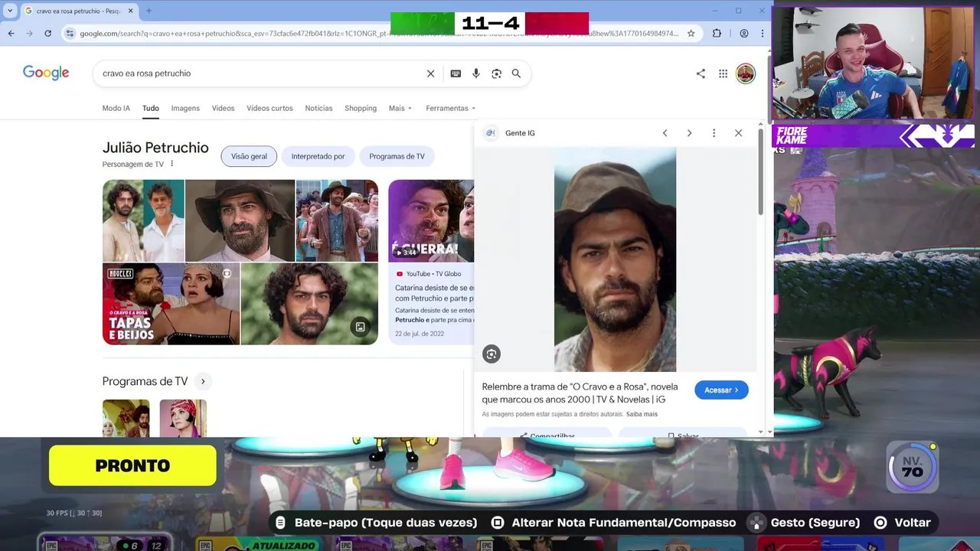Expand the 'Programas de TV' section arrow
The width and height of the screenshot is (980, 551).
203,381
